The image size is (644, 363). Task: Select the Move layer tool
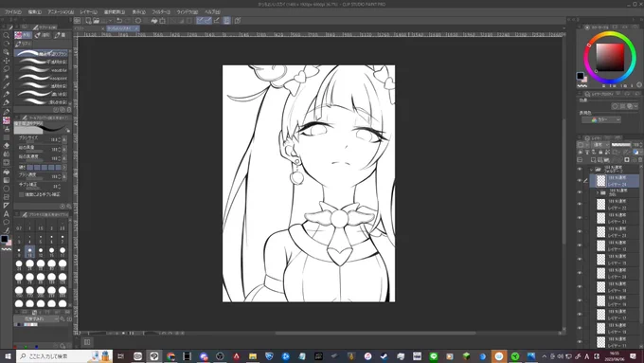[7, 61]
